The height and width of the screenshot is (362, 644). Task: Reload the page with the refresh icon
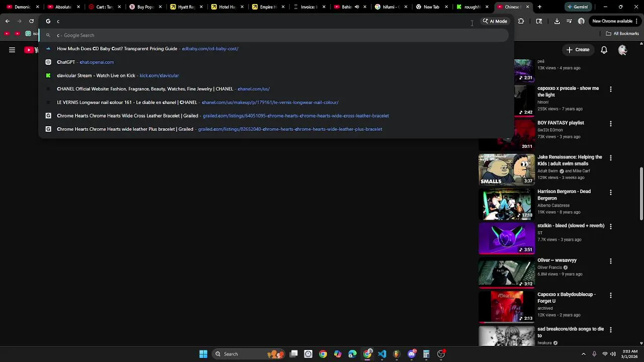point(31,21)
